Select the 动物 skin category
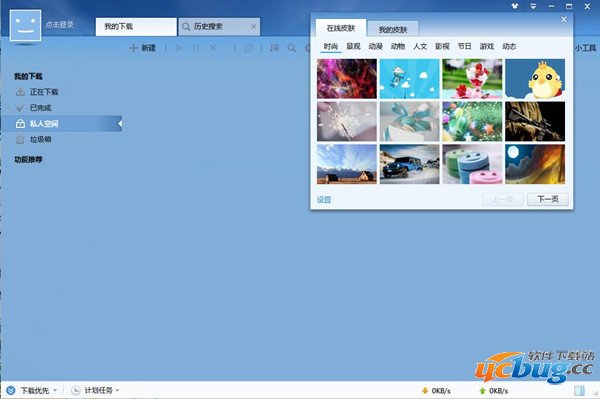The image size is (600, 399). [x=398, y=47]
